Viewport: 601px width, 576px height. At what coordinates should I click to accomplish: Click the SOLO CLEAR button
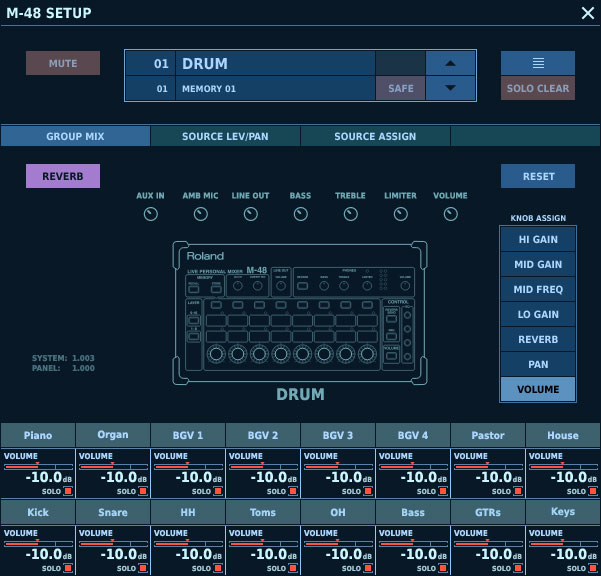[538, 88]
